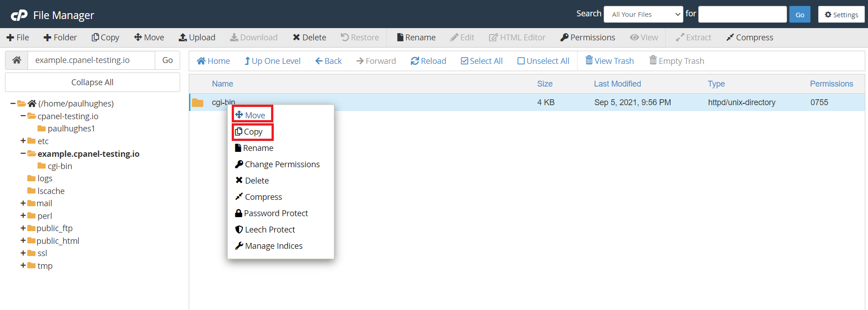
Task: Choose Move from the context menu
Action: click(x=252, y=115)
